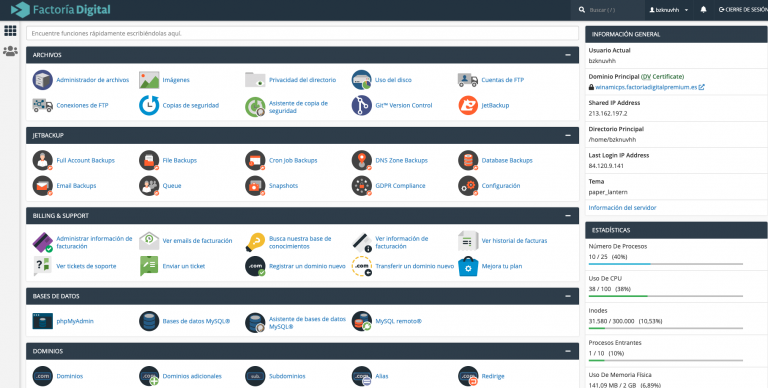Open the Administrador de archivos icon
768x388 pixels.
[x=43, y=80]
